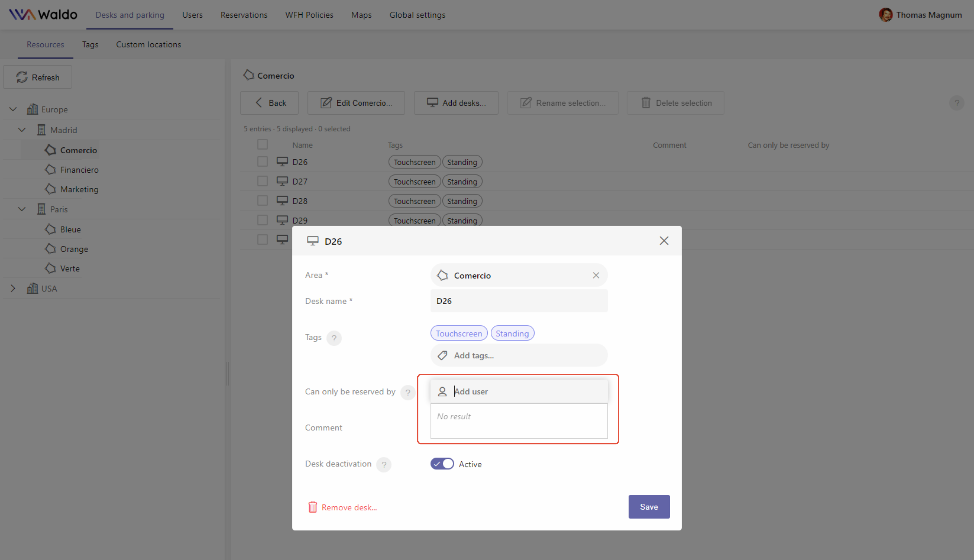The width and height of the screenshot is (974, 560).
Task: Open help for Desk deactivation
Action: click(384, 465)
